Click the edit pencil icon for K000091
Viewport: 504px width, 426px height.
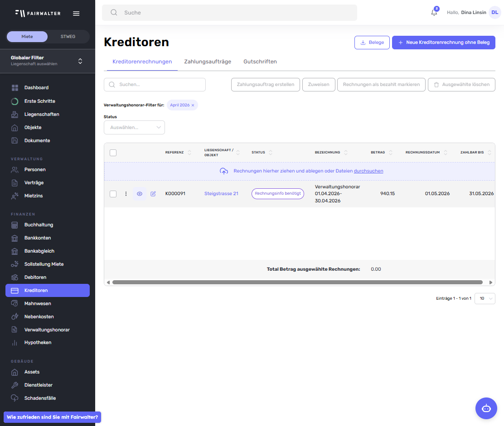point(153,194)
